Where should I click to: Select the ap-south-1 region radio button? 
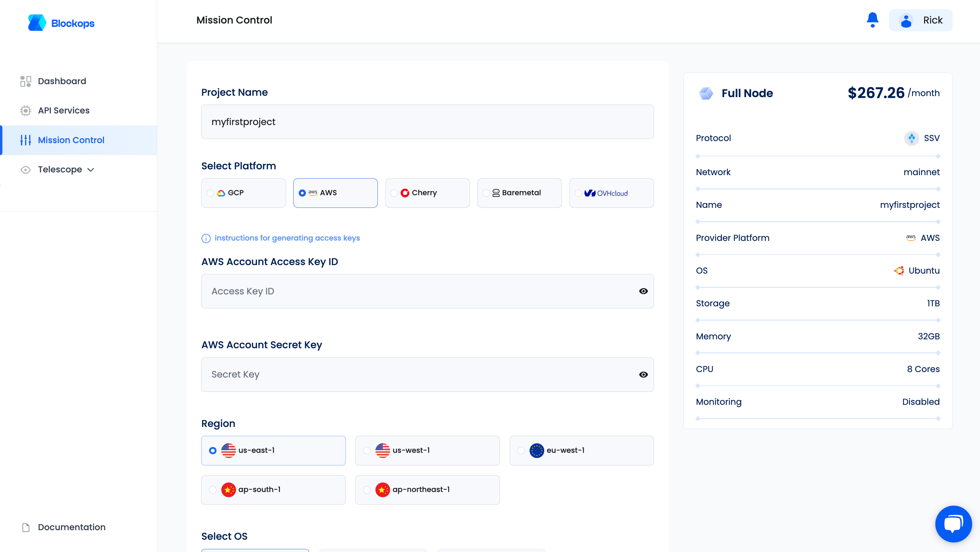(x=213, y=490)
